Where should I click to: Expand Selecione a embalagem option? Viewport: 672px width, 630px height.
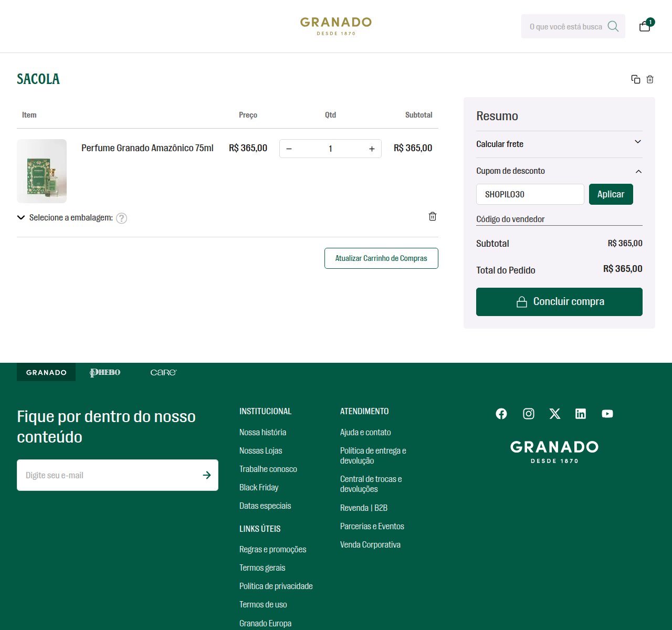(66, 217)
